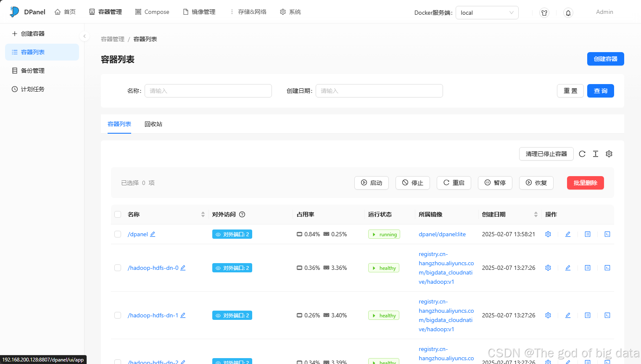Collapse the sidebar with the chevron handle

tap(84, 36)
